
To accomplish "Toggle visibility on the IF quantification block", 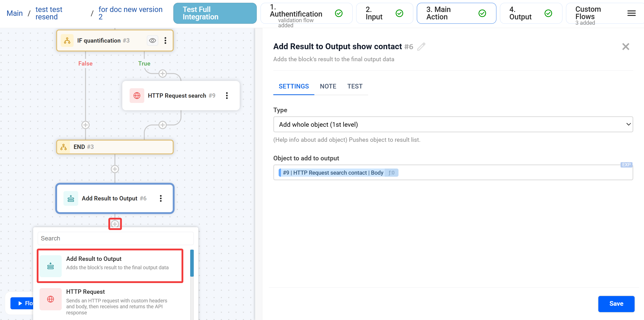I will [152, 40].
